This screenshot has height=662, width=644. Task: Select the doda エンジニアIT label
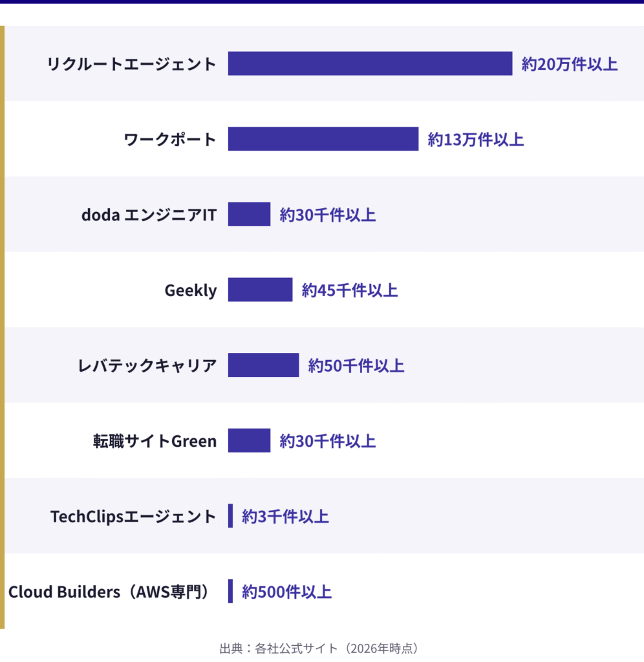149,215
